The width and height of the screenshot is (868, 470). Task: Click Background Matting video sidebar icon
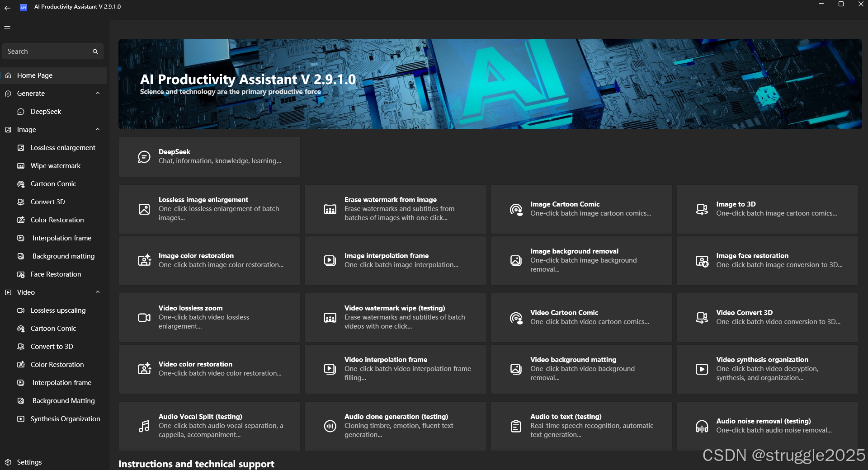pyautogui.click(x=21, y=401)
